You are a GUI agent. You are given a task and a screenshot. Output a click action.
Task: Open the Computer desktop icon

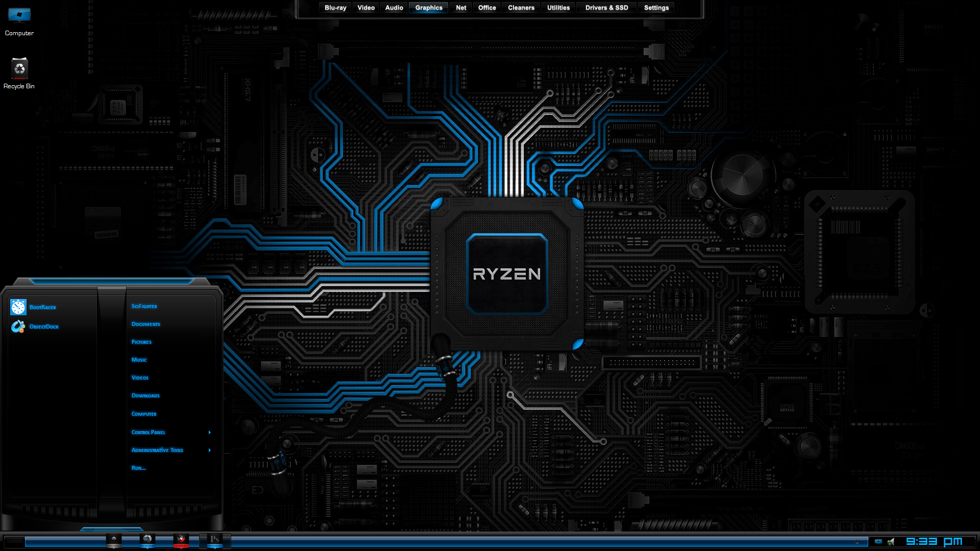(x=19, y=18)
